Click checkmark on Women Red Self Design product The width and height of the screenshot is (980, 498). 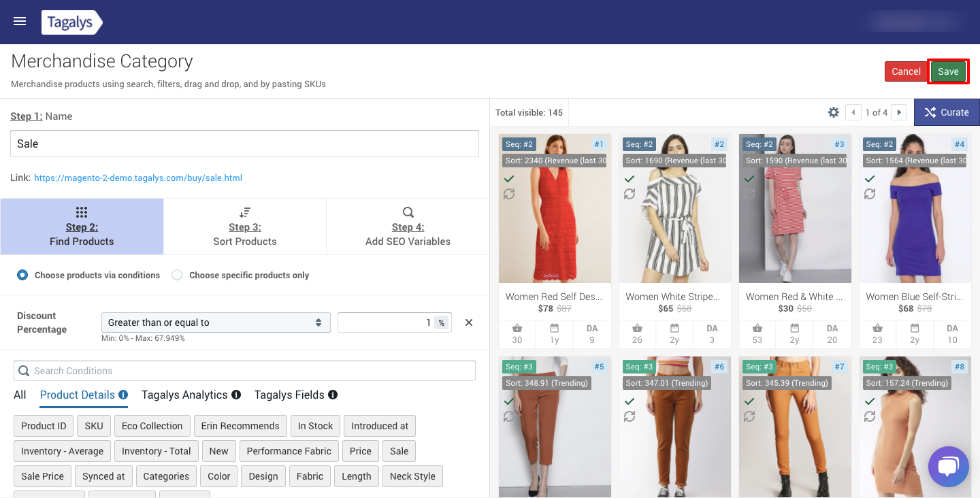(x=509, y=178)
